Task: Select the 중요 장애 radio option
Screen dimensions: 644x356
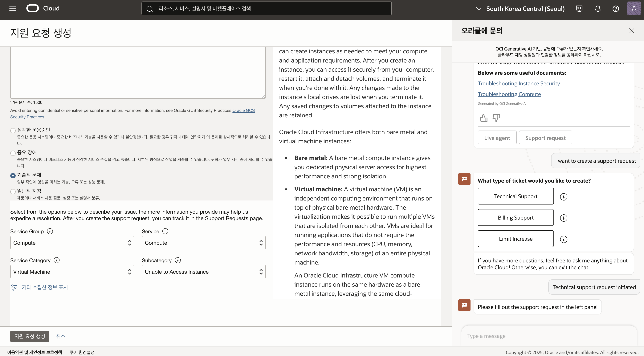Action: point(13,153)
